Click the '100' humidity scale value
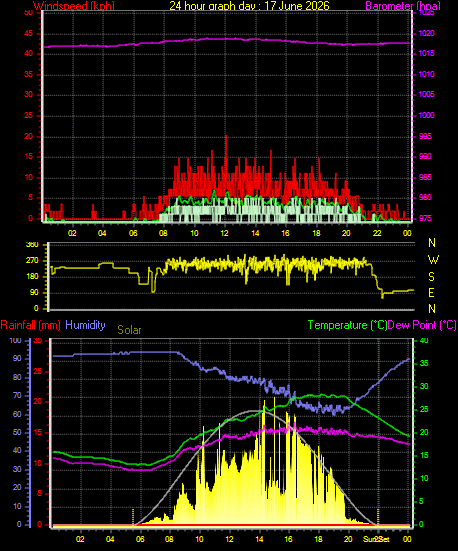 (x=15, y=340)
